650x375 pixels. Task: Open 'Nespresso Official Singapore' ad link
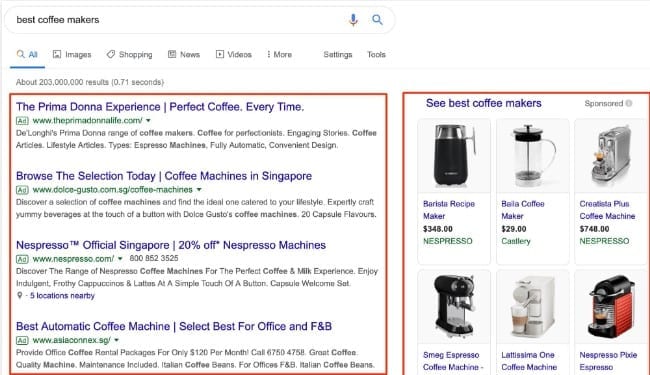click(171, 245)
